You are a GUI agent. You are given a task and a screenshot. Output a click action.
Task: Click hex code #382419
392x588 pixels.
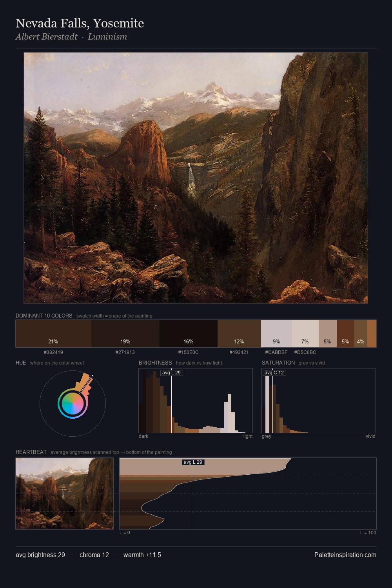click(53, 352)
